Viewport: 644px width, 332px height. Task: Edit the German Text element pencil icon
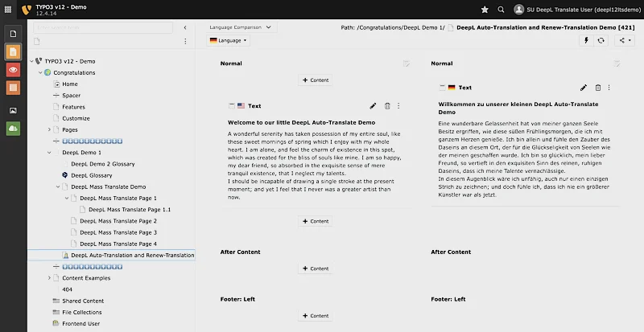(583, 88)
